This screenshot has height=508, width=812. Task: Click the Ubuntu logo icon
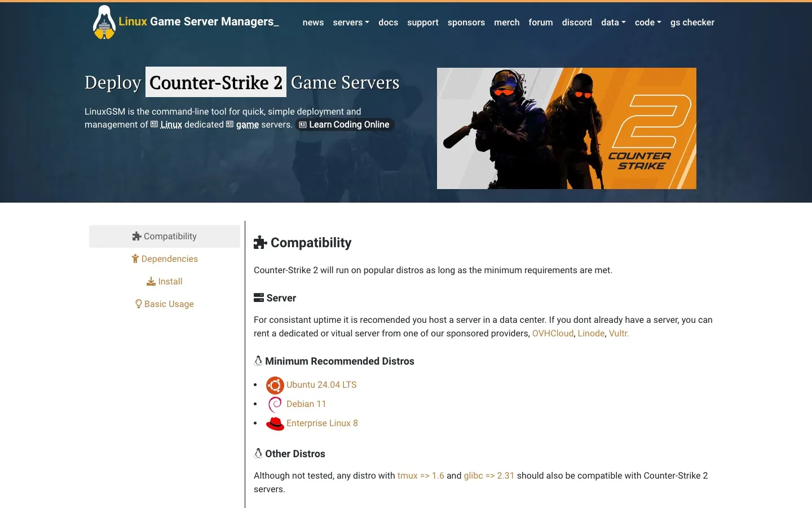click(275, 386)
